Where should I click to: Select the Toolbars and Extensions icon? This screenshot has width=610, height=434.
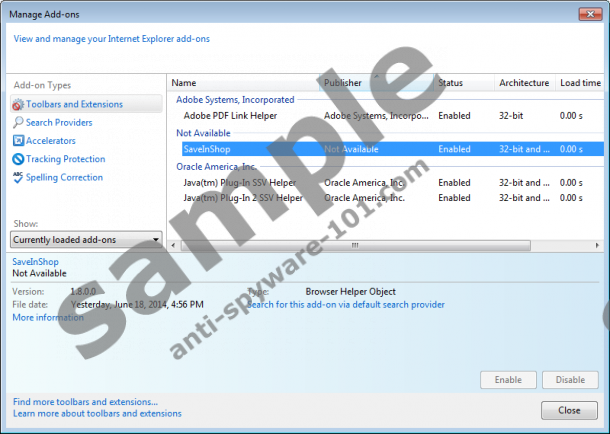pos(17,104)
